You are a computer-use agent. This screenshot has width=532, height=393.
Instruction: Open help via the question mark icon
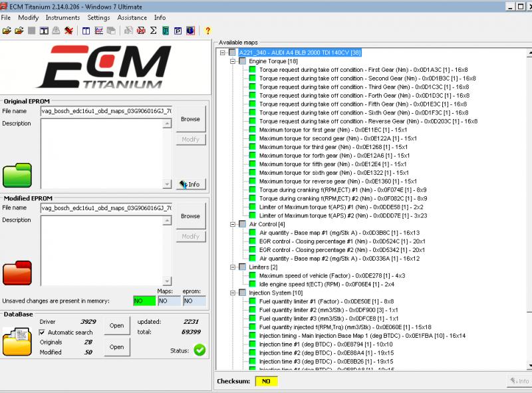[x=207, y=31]
